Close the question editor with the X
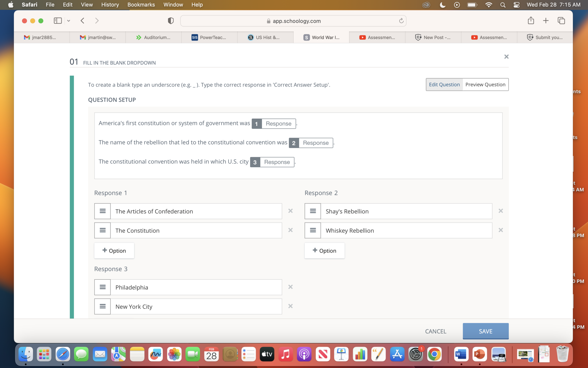The width and height of the screenshot is (588, 368). click(x=506, y=57)
